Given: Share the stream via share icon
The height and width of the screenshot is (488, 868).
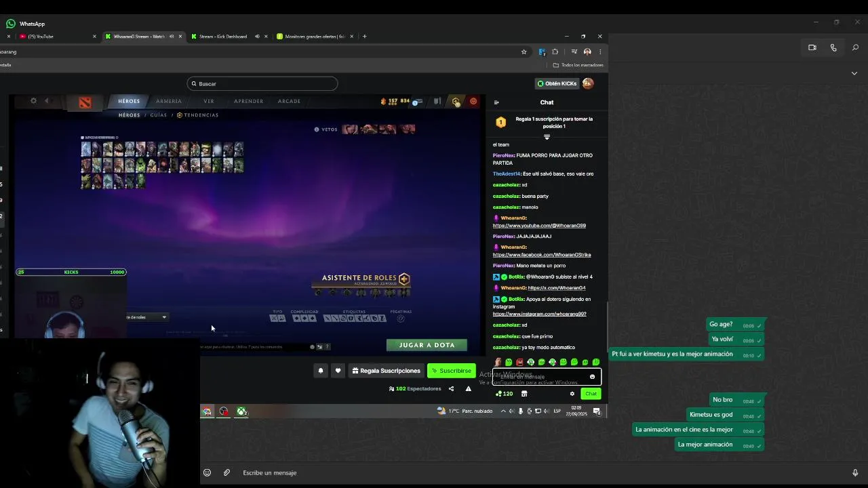Looking at the screenshot, I should click(x=451, y=389).
